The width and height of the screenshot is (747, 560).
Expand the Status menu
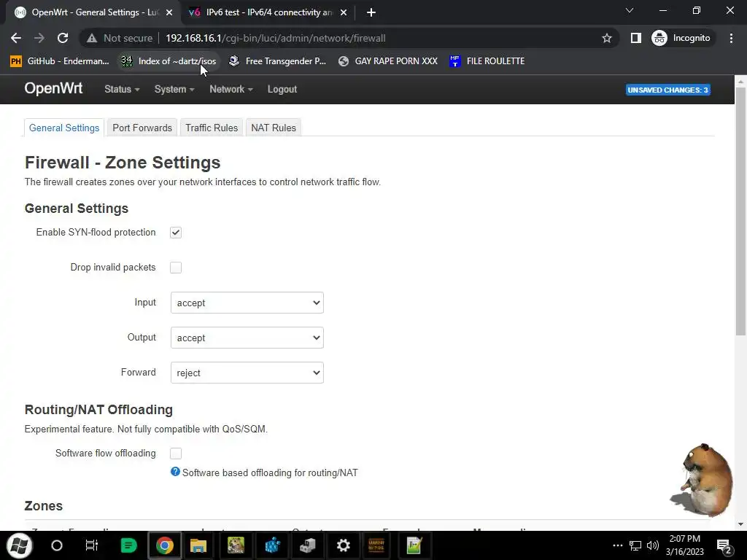[122, 89]
